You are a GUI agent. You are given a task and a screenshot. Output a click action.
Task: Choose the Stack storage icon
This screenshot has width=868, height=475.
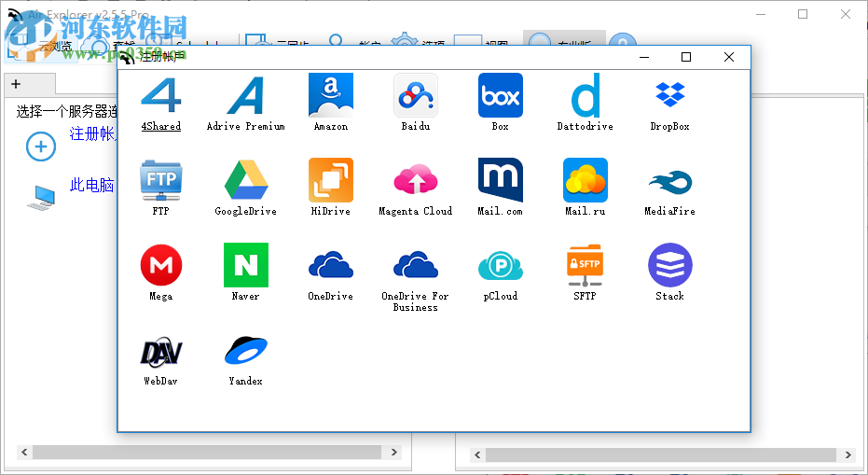pyautogui.click(x=669, y=265)
